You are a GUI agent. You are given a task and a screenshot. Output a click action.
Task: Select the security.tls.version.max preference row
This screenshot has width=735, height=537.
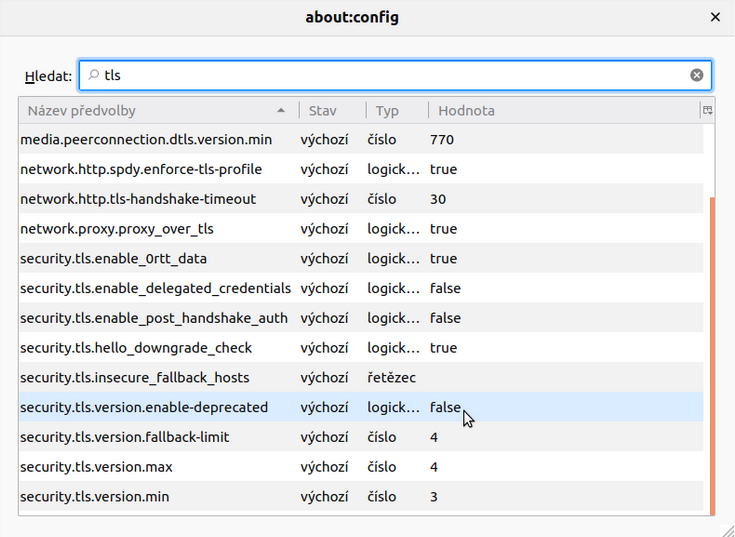point(97,467)
